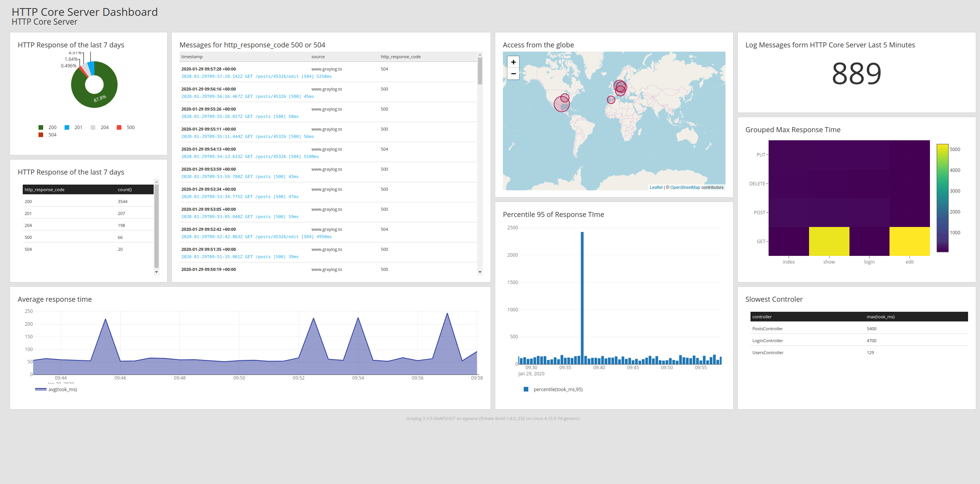
Task: Zoom out on the world map
Action: point(513,74)
